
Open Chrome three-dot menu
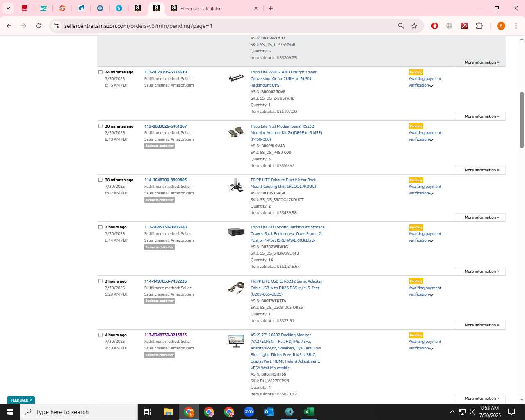516,26
